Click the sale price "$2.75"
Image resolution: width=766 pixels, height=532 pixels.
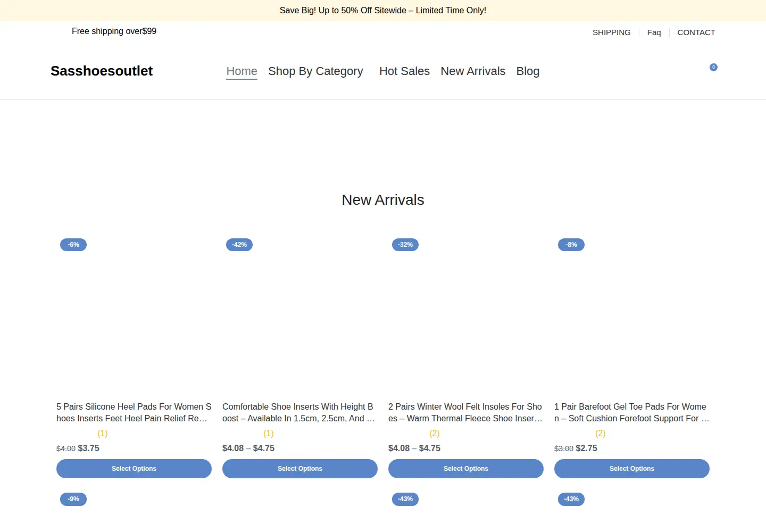click(587, 448)
